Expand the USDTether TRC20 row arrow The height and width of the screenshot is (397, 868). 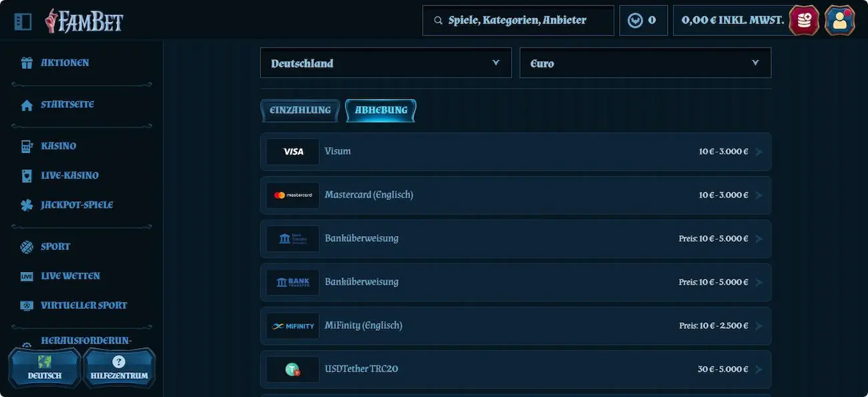[758, 369]
